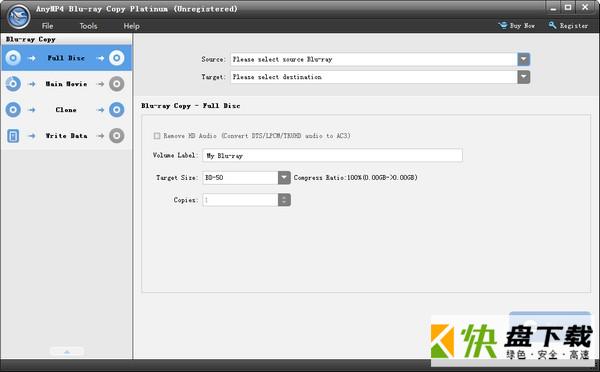The width and height of the screenshot is (600, 372).
Task: Expand the Target Size dropdown arrow
Action: 284,178
